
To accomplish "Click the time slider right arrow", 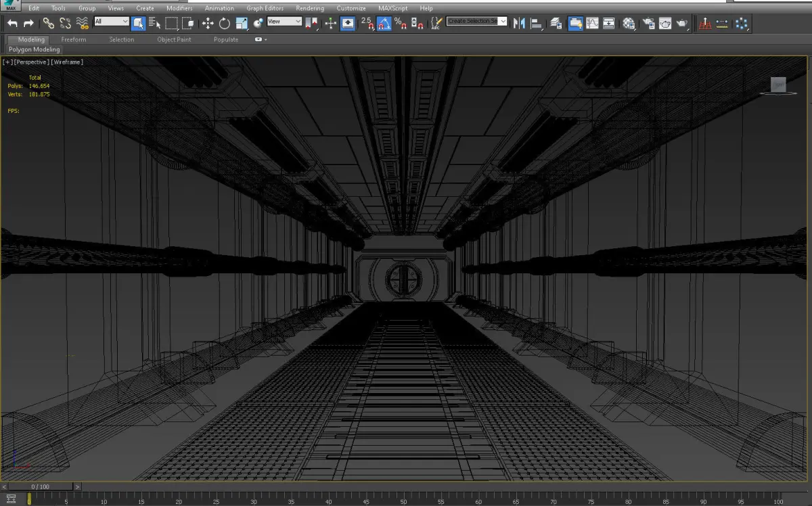I will (x=77, y=486).
